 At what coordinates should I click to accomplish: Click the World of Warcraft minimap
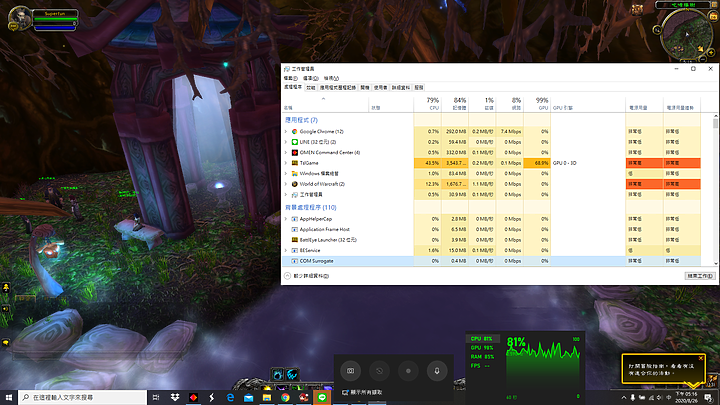(686, 35)
